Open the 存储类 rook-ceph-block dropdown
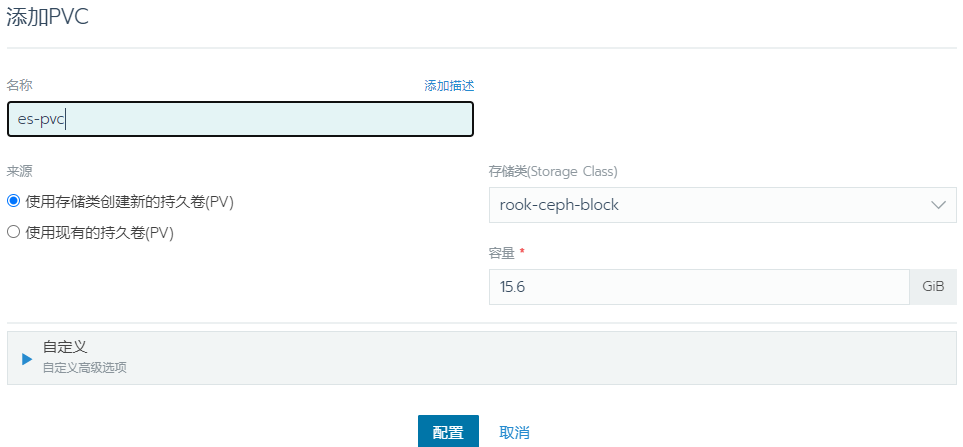The image size is (963, 447). point(723,205)
